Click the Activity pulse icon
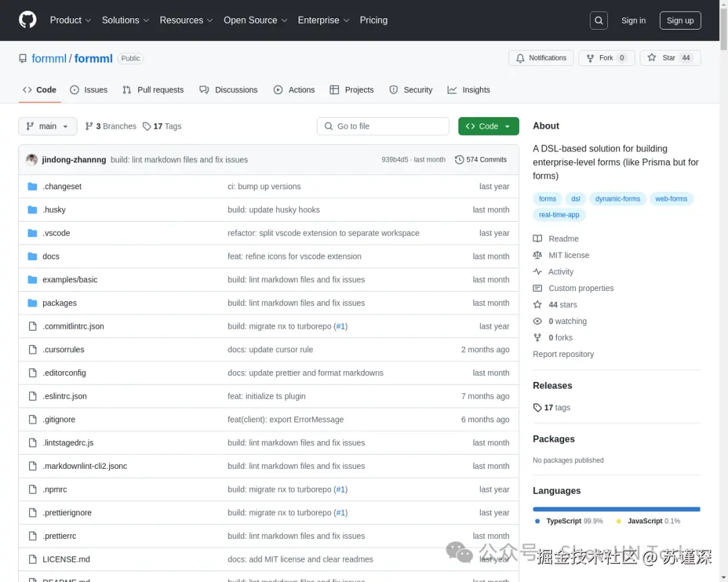Screen dimensions: 728x582 pyautogui.click(x=537, y=271)
